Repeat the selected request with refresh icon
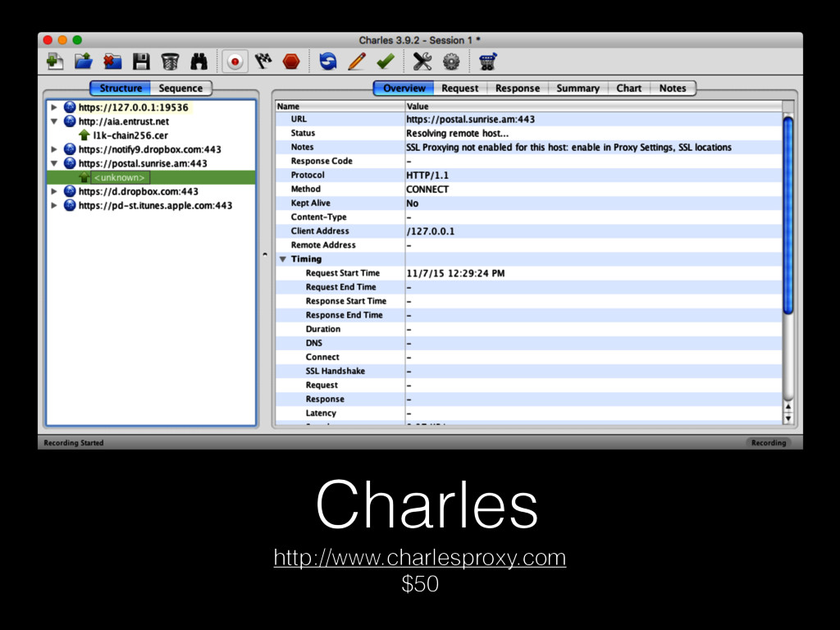 [x=328, y=62]
